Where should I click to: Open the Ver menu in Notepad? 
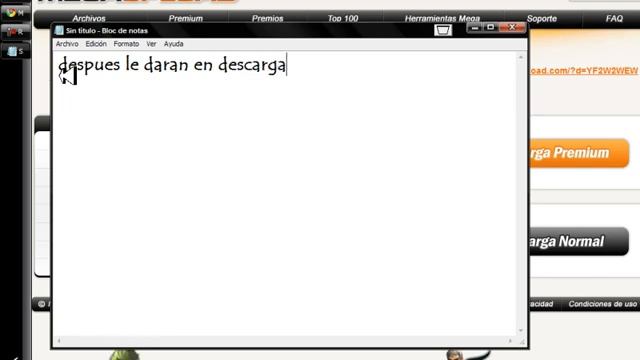pos(151,44)
